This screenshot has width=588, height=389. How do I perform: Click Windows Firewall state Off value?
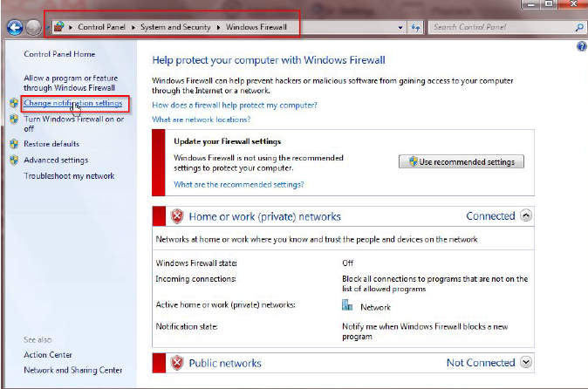(x=347, y=263)
